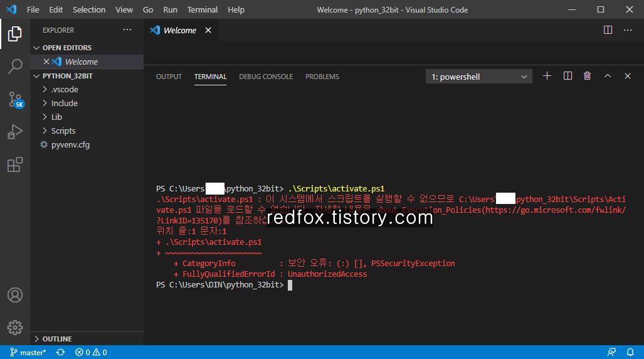Open the Manage gear menu
Screen dimensions: 644x359
click(15, 328)
